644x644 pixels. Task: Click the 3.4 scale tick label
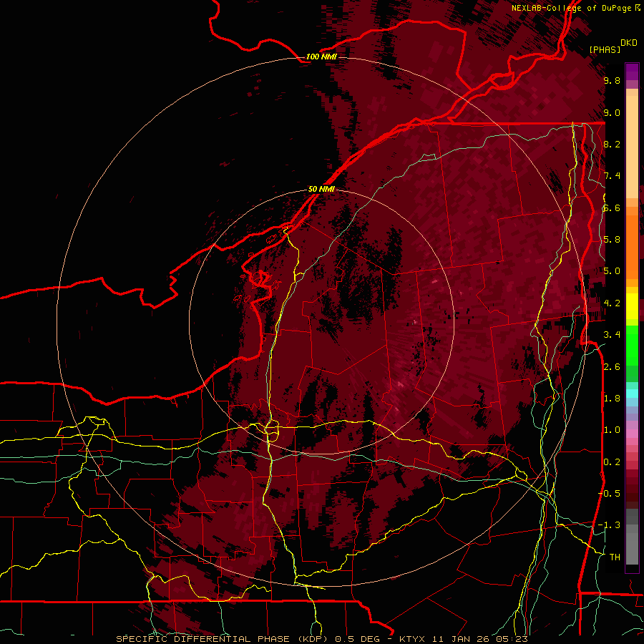tap(612, 335)
